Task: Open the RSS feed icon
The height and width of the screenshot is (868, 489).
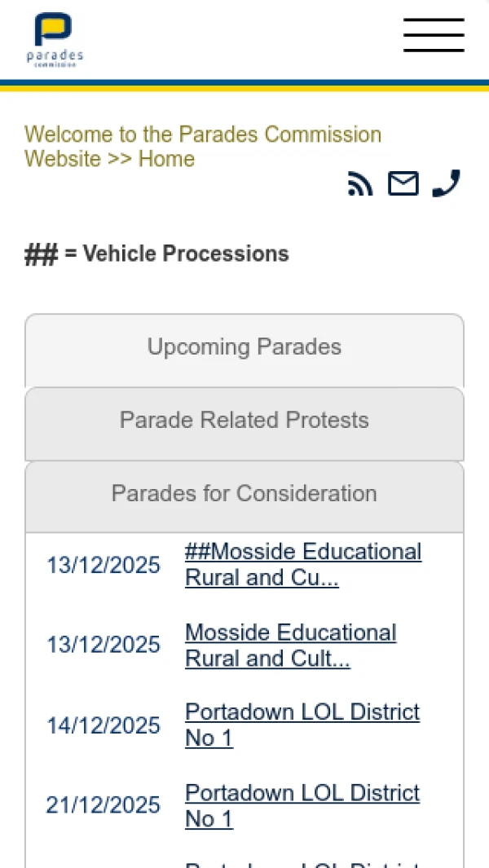Action: (x=360, y=184)
